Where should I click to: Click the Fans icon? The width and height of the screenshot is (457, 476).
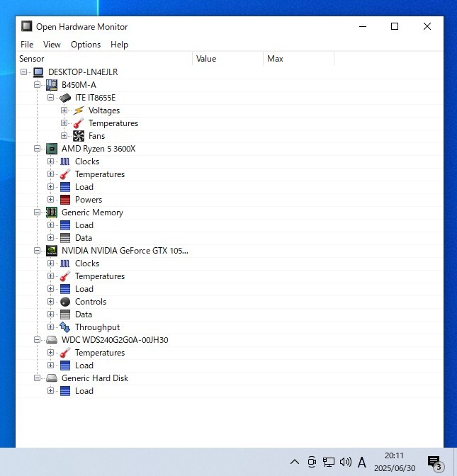pyautogui.click(x=79, y=136)
